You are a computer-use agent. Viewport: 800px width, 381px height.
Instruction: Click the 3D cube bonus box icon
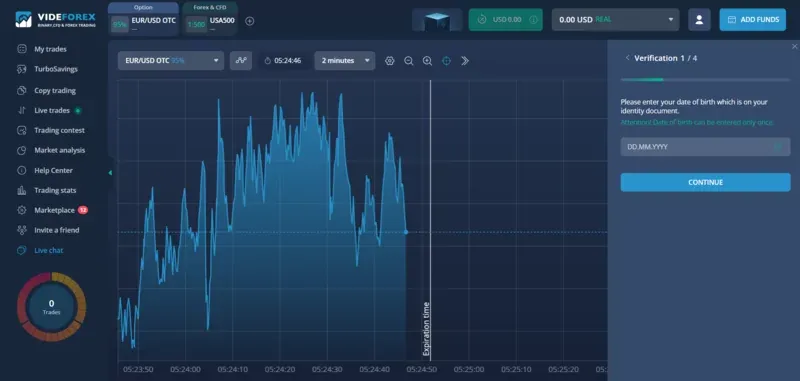(x=437, y=19)
